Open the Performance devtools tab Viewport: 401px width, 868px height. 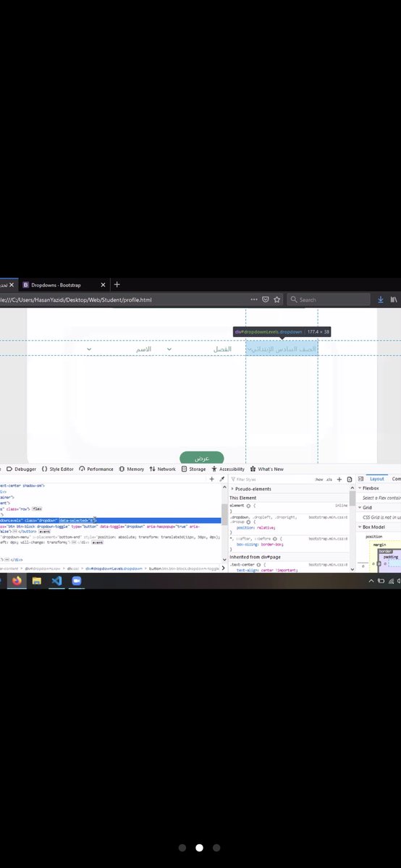point(96,469)
